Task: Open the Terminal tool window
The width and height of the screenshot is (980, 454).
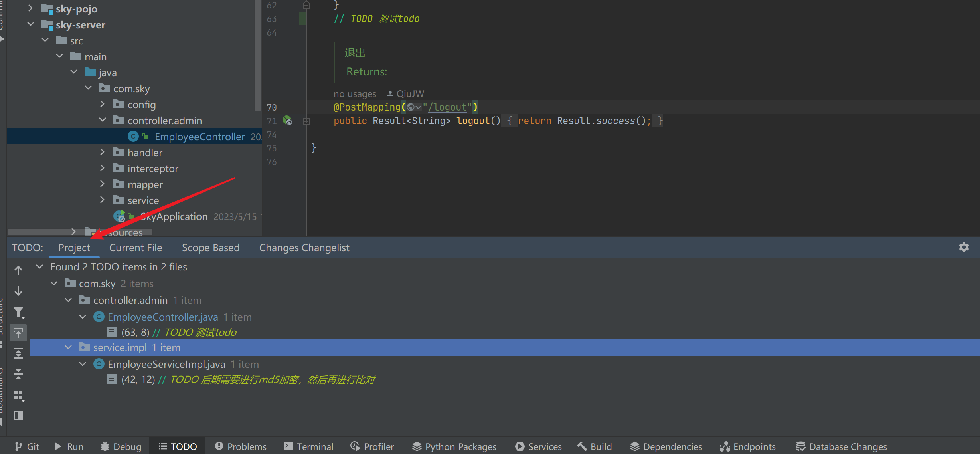Action: [308, 446]
